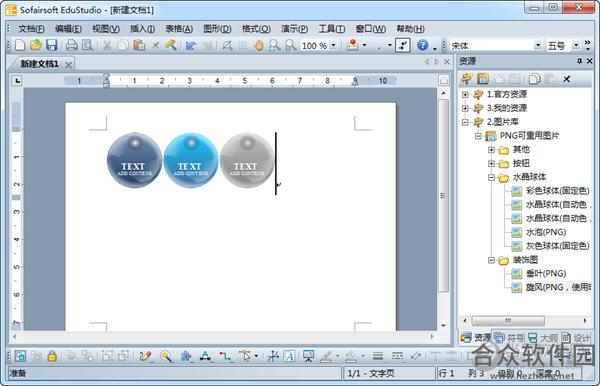The height and width of the screenshot is (386, 600).
Task: Click the line style icon in bottom toolbar
Action: tap(378, 356)
